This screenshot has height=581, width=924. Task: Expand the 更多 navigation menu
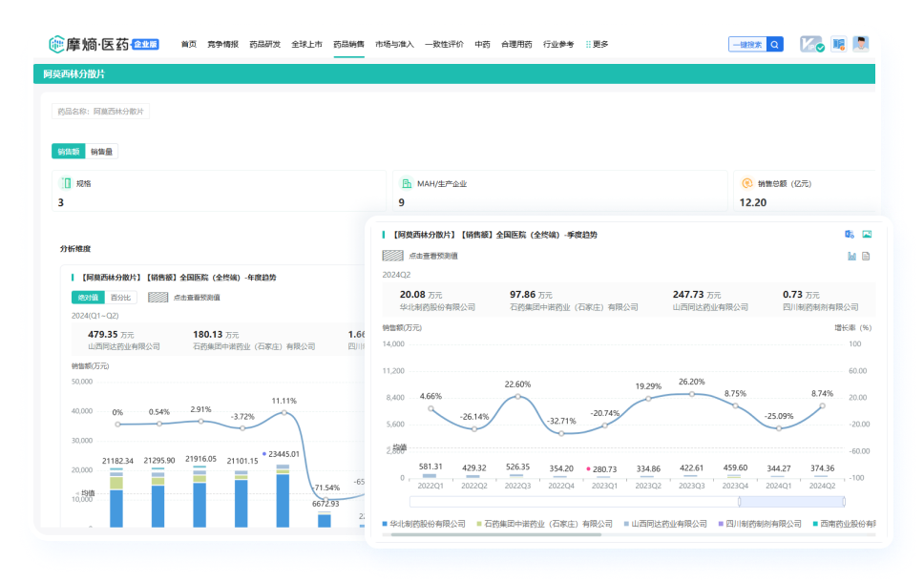[597, 44]
